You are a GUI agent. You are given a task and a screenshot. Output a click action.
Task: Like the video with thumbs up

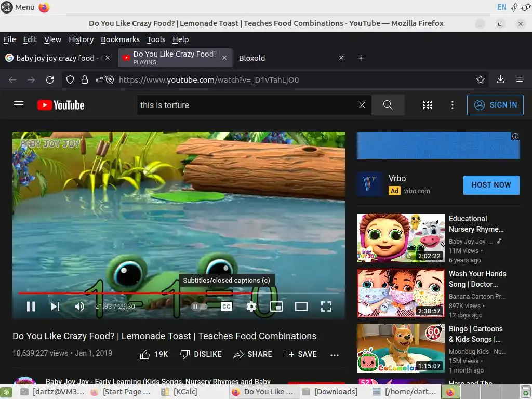pos(154,354)
